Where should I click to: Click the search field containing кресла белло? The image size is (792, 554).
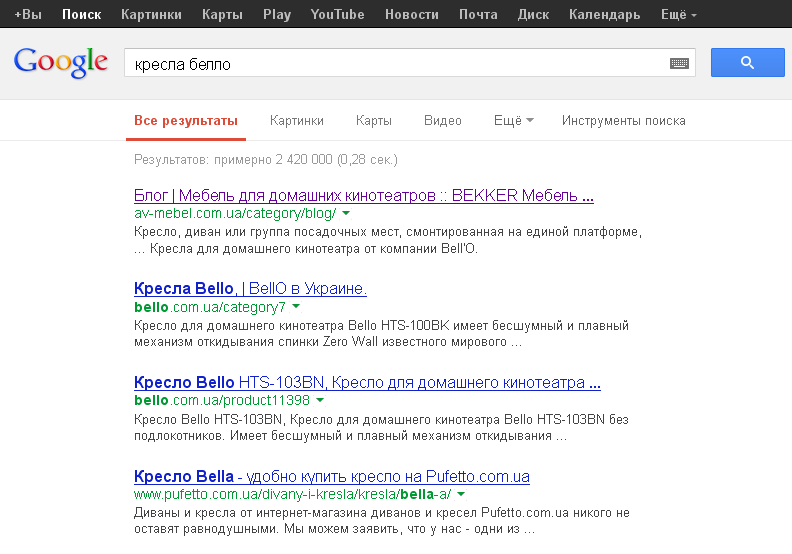397,63
